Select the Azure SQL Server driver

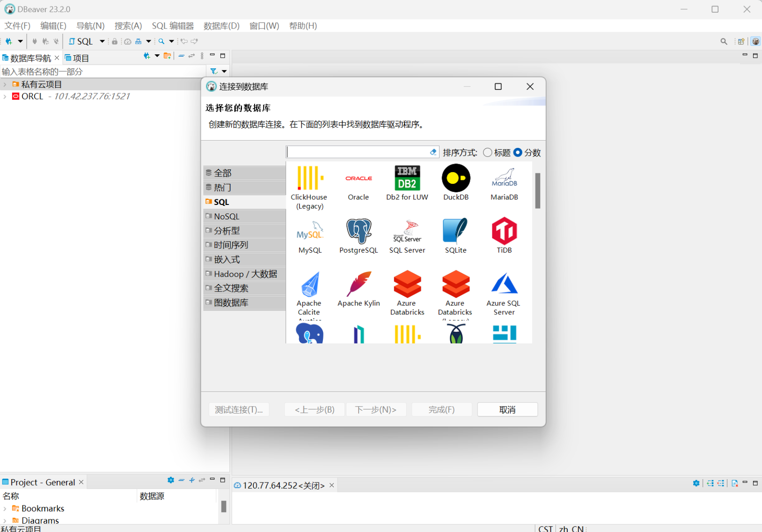coord(504,294)
